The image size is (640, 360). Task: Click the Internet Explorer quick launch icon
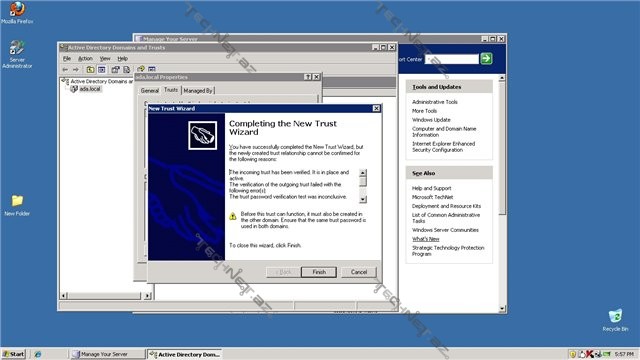tap(38, 354)
